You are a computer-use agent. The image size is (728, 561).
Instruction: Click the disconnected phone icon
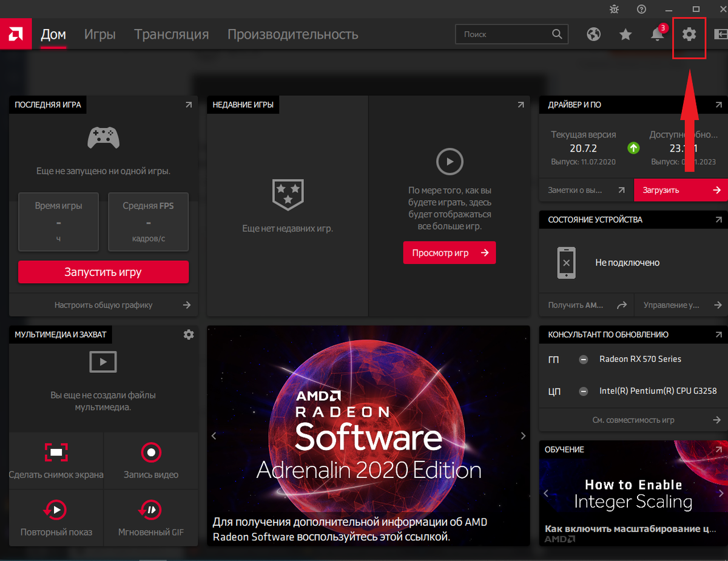[566, 263]
